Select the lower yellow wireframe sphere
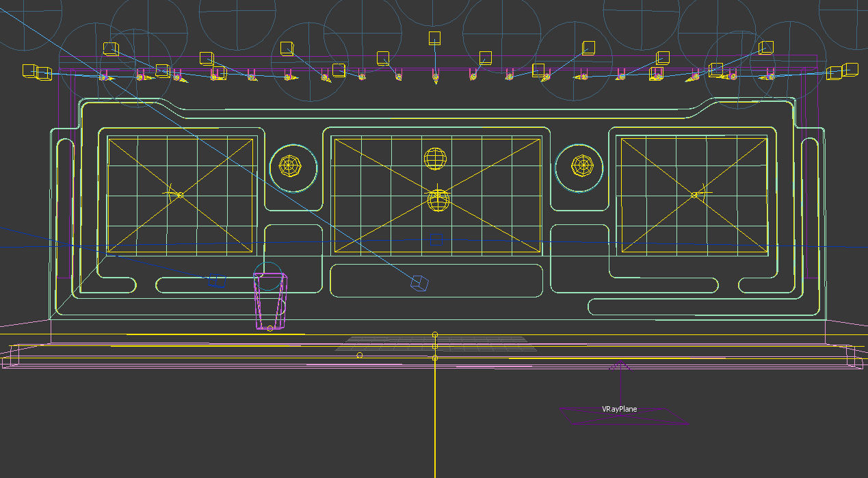 (438, 200)
